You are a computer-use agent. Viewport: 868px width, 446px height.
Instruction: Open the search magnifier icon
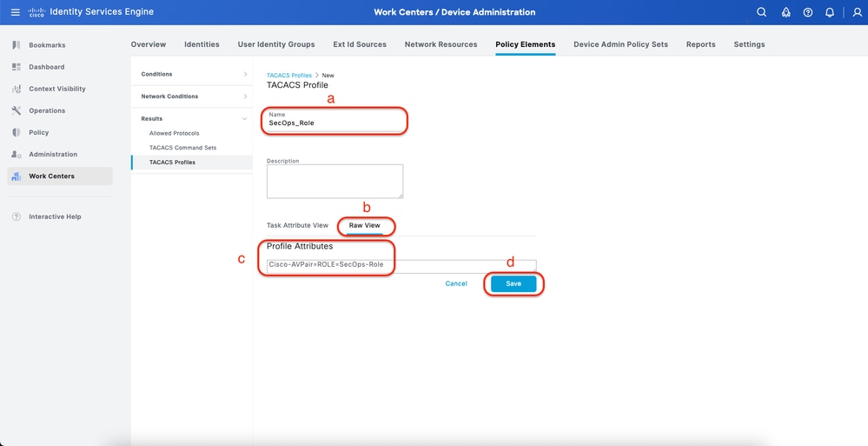pos(762,12)
